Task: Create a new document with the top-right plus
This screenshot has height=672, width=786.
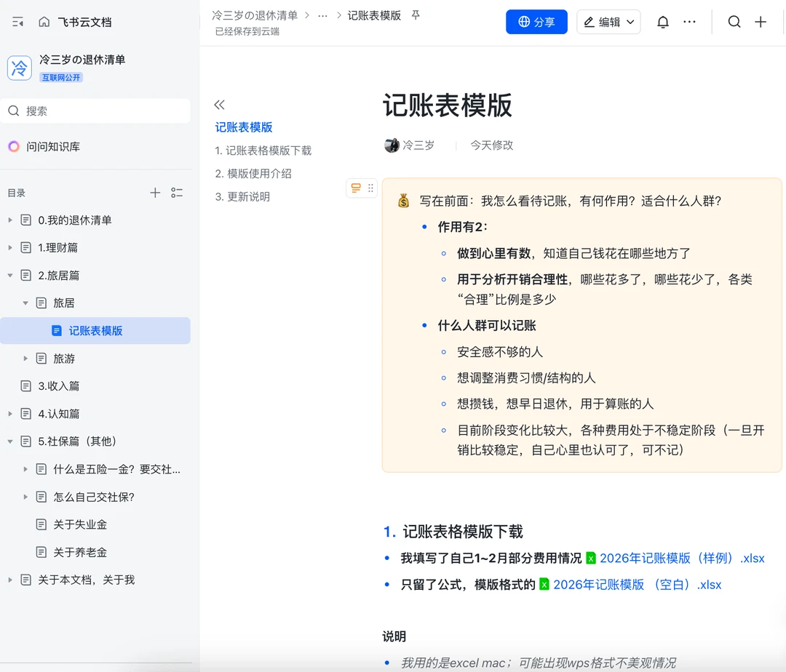Action: 761,22
